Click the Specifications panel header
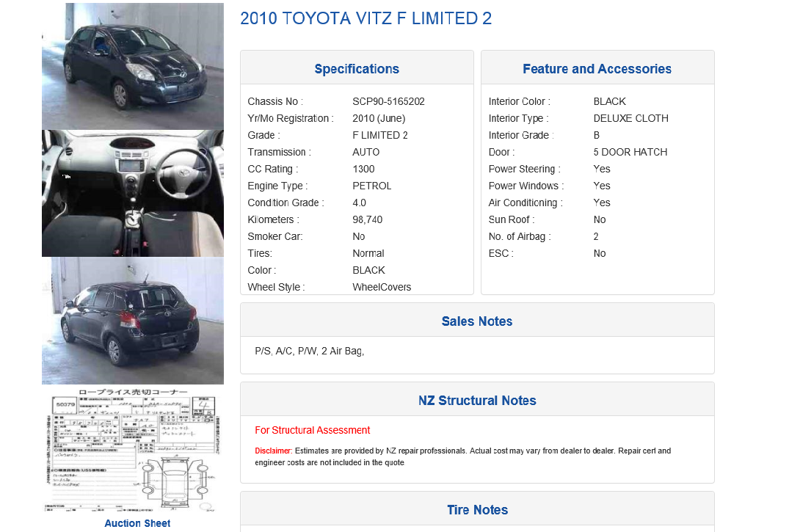 tap(357, 68)
